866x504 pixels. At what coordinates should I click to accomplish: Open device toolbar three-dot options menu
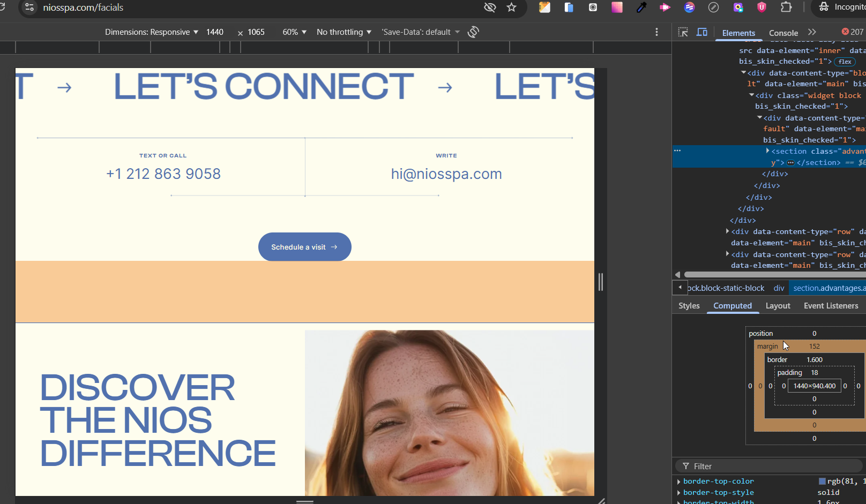656,32
